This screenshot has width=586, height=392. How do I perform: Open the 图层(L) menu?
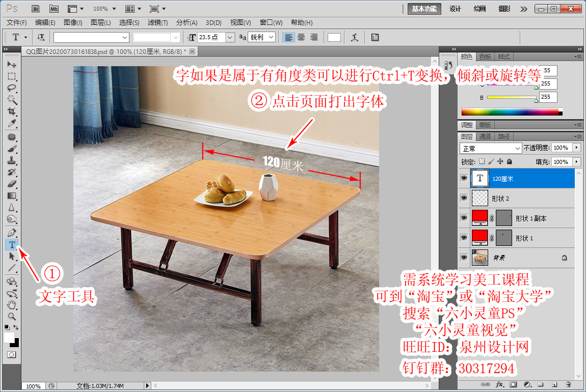click(100, 23)
